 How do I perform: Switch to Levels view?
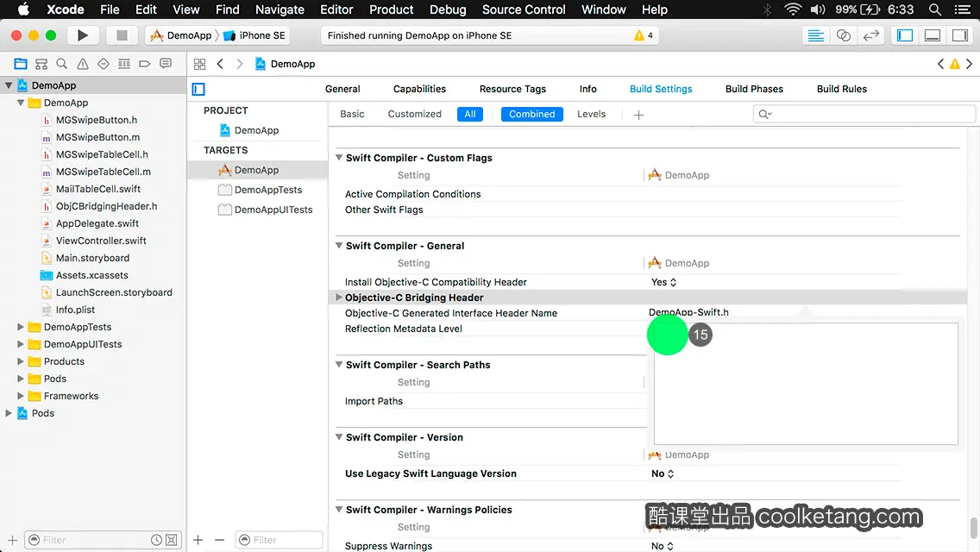point(591,115)
